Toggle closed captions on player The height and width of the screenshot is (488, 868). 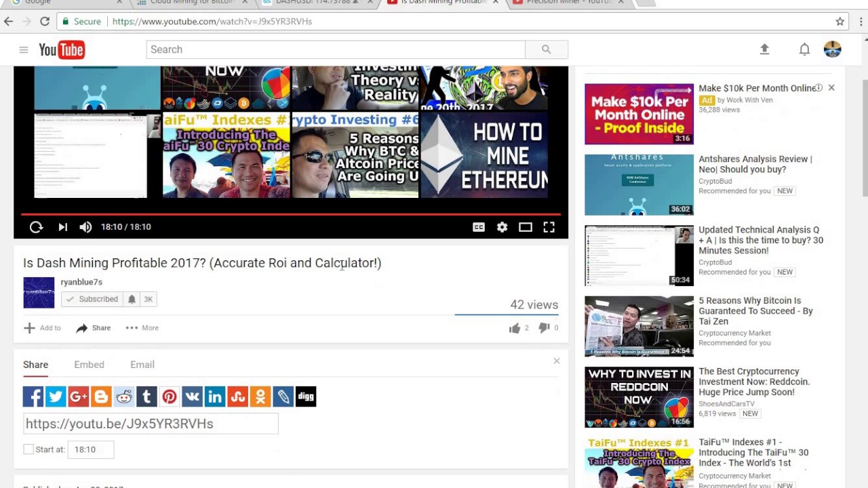click(479, 227)
